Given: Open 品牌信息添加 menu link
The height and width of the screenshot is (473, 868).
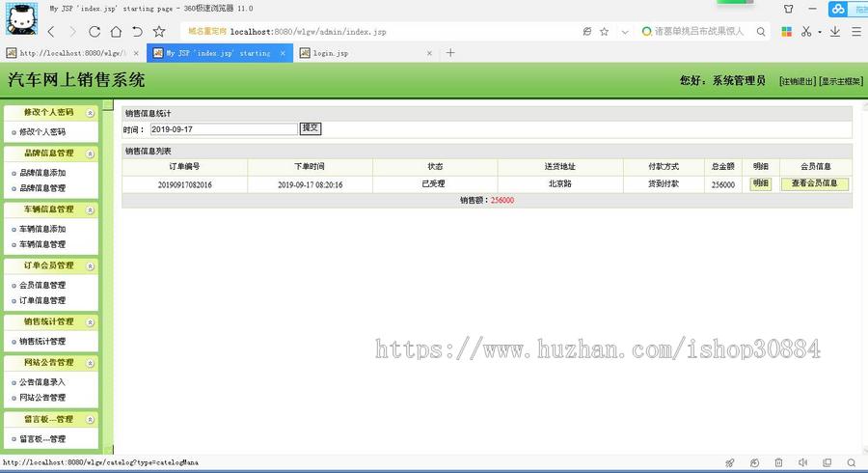Looking at the screenshot, I should 42,173.
